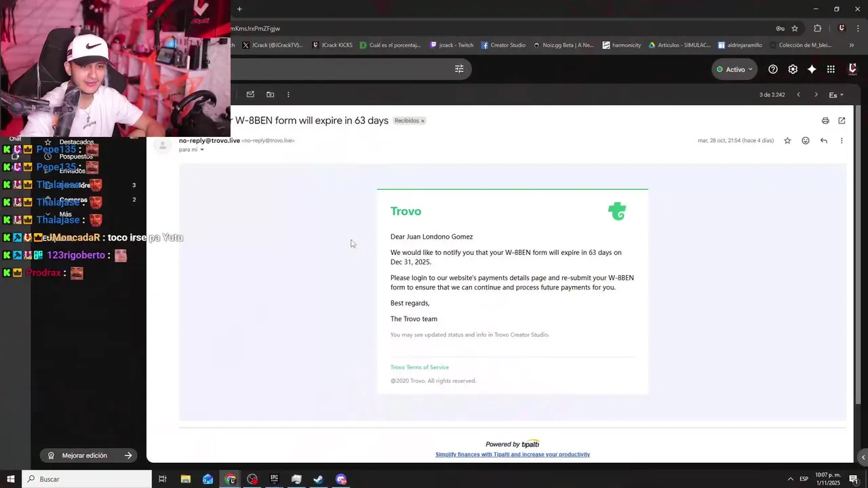Open browser profile avatar in Chrome toolbar
868x488 pixels.
(x=842, y=28)
